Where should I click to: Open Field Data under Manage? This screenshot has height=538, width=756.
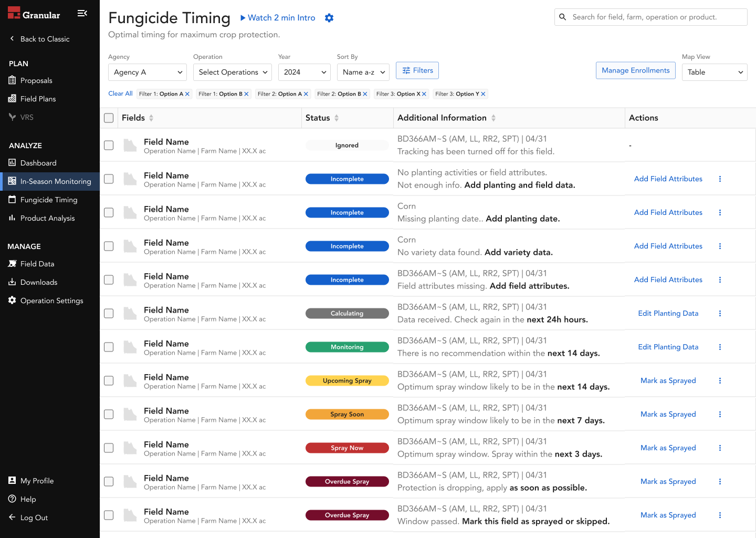coord(50,264)
